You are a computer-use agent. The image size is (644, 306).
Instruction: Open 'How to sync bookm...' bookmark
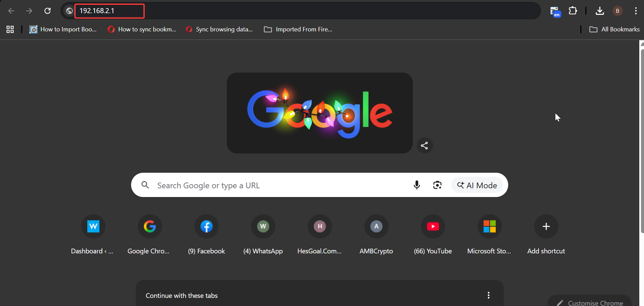pos(142,29)
